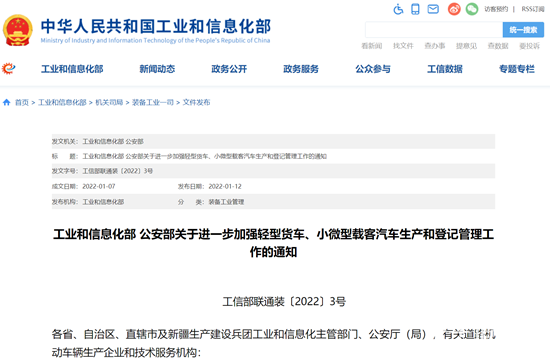The height and width of the screenshot is (360, 550).
Task: Open the 新闻动态 menu
Action: click(157, 69)
